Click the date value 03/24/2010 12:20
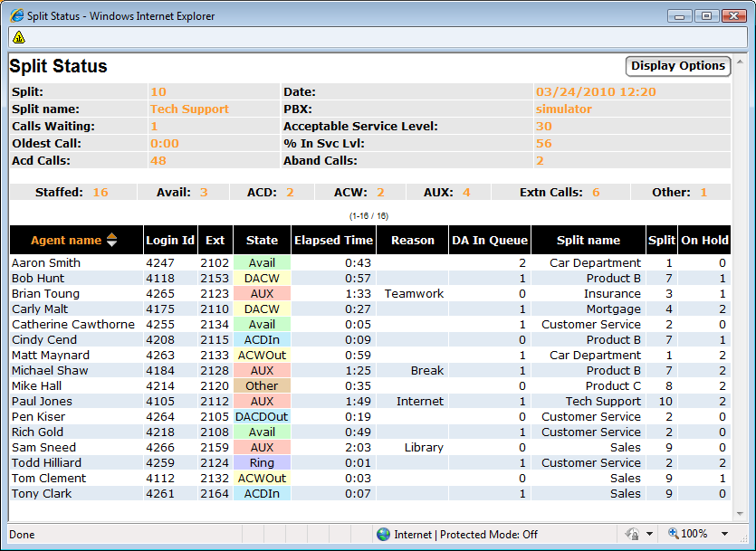Viewport: 756px width, 551px height. 596,92
